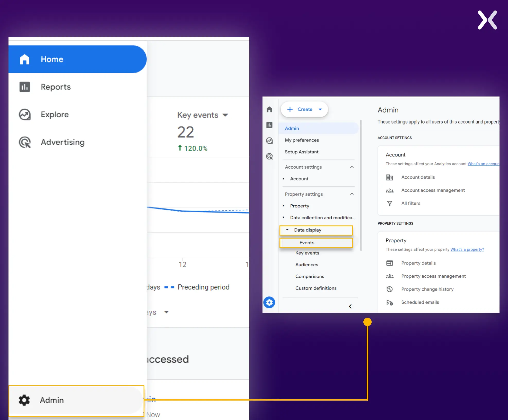Expand Data collection and modification
This screenshot has width=508, height=420.
(283, 217)
